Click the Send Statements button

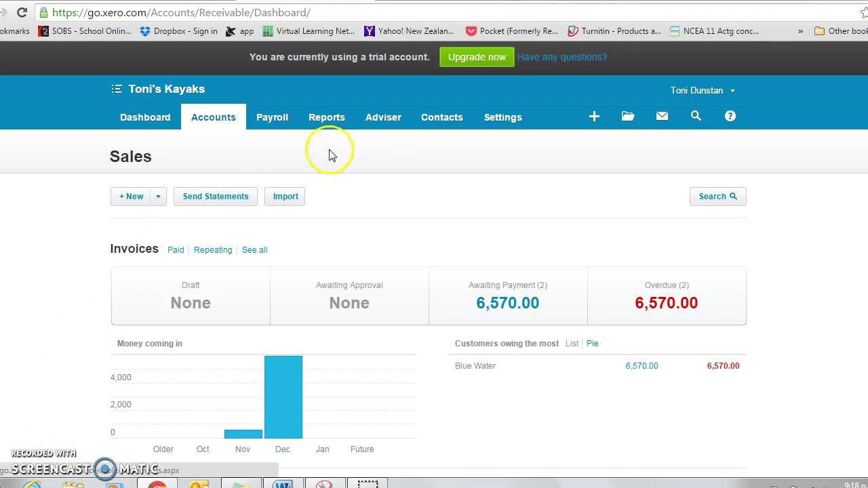[216, 197]
